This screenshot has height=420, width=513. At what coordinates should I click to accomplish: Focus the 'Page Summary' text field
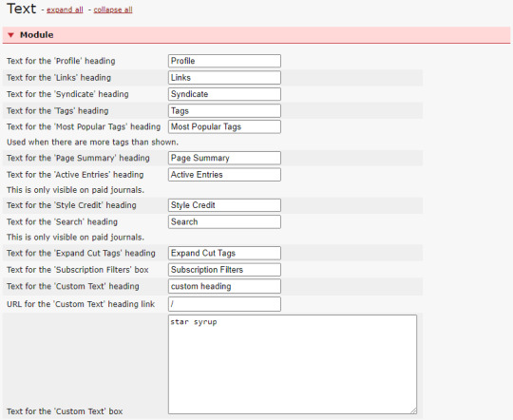coord(224,158)
